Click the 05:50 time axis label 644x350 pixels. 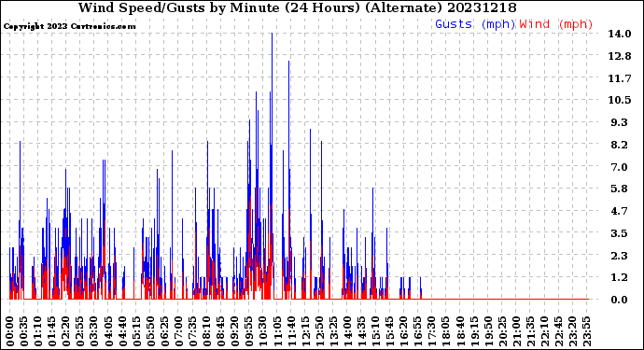click(x=150, y=331)
